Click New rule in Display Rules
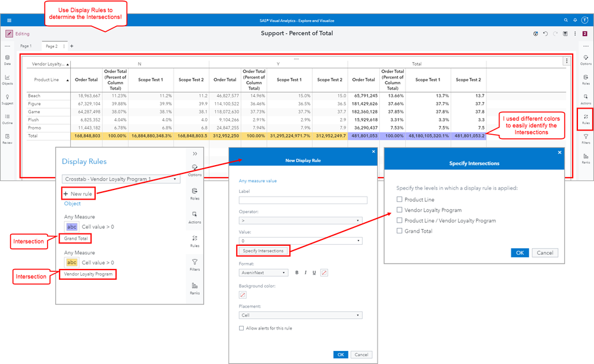The image size is (594, 364). (78, 194)
